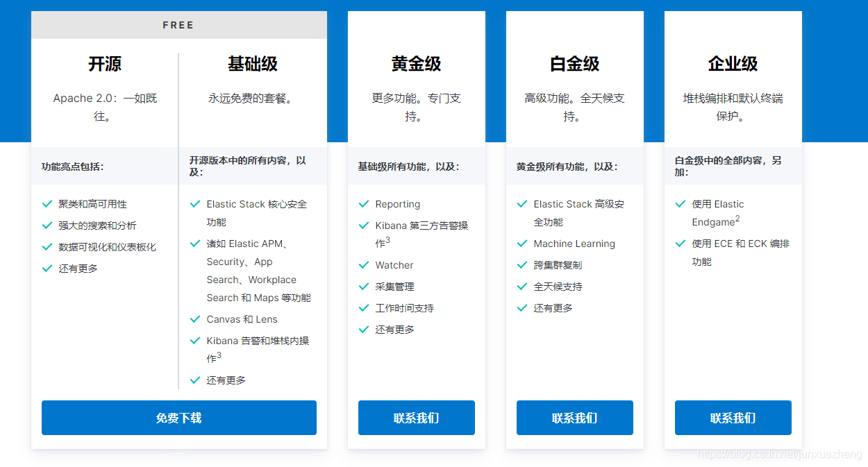This screenshot has height=467, width=868.
Task: Click the checkmark beside Canvas 和 Lens
Action: 195,319
